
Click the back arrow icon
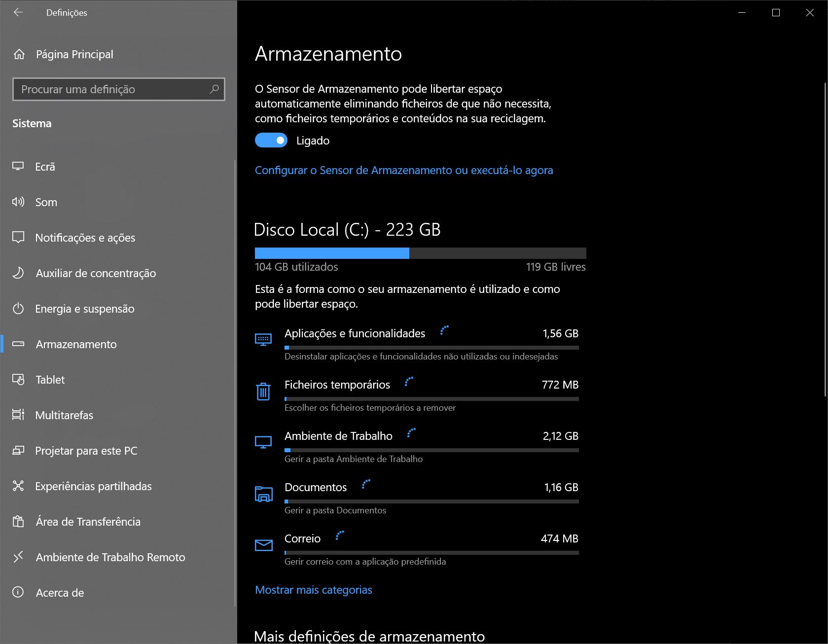coord(18,12)
